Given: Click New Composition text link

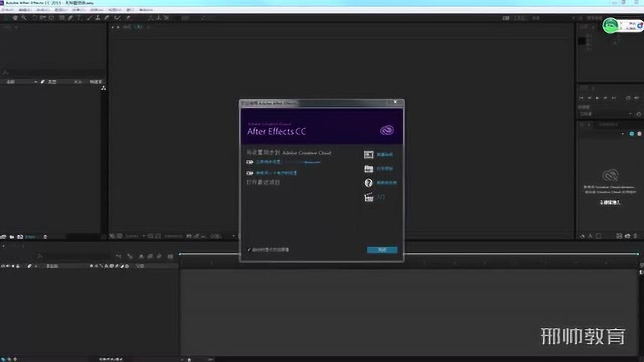Looking at the screenshot, I should click(385, 155).
